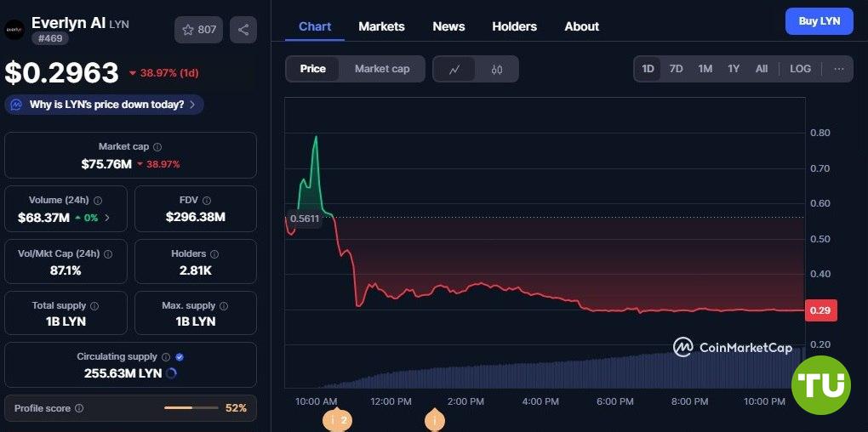868x432 pixels.
Task: Expand 'Why is LYN's price down today?'
Action: pyautogui.click(x=105, y=105)
